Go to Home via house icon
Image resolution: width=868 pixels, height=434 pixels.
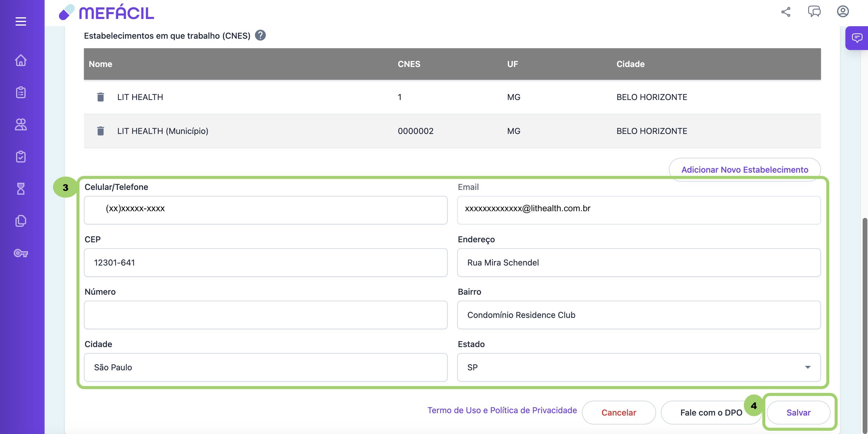click(21, 60)
